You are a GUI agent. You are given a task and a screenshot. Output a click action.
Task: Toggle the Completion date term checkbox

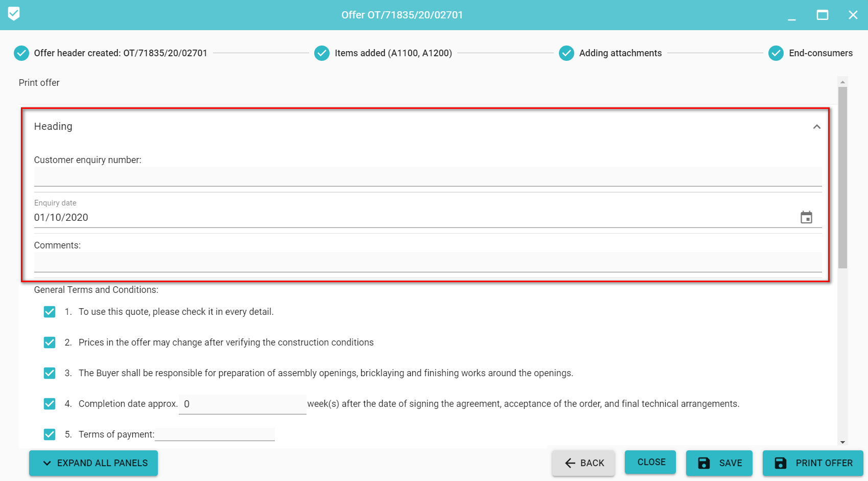click(50, 404)
